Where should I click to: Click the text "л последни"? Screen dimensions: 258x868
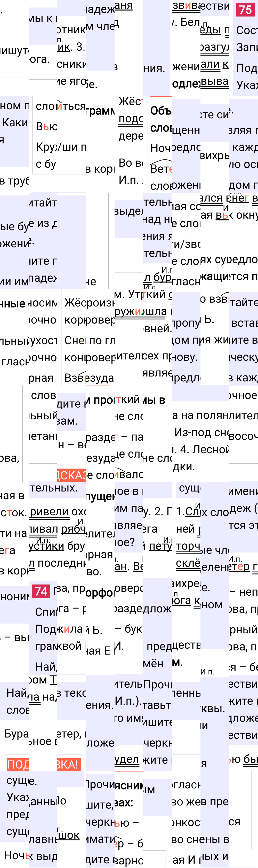point(57,563)
